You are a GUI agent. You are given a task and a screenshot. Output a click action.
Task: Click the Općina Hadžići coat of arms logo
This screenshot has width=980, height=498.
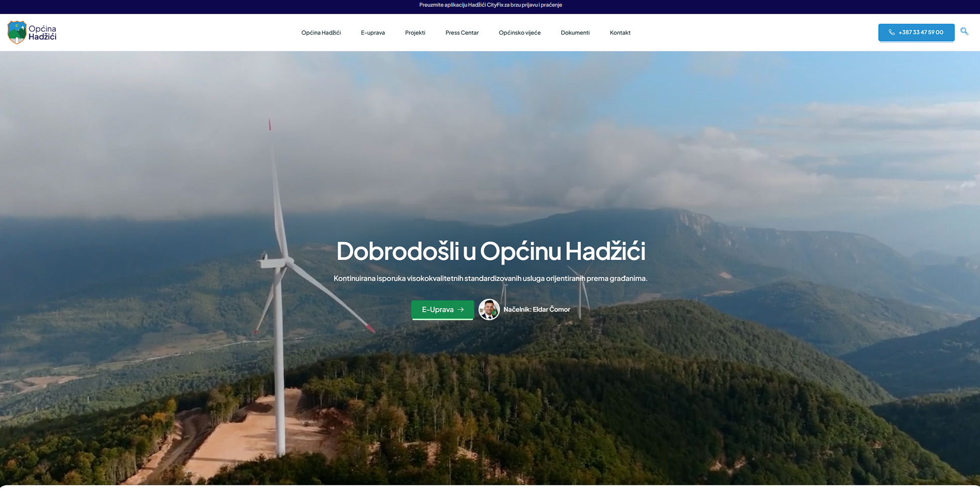click(16, 32)
